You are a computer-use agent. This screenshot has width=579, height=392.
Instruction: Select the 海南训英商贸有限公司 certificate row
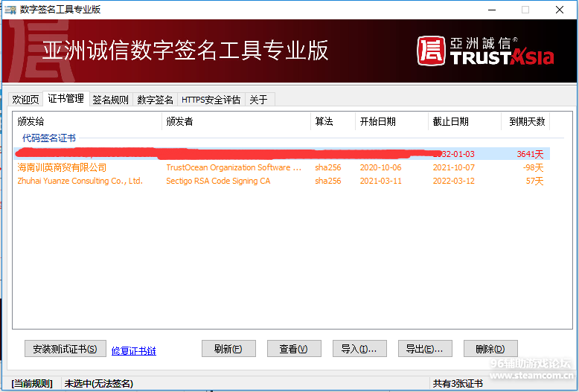coord(62,167)
